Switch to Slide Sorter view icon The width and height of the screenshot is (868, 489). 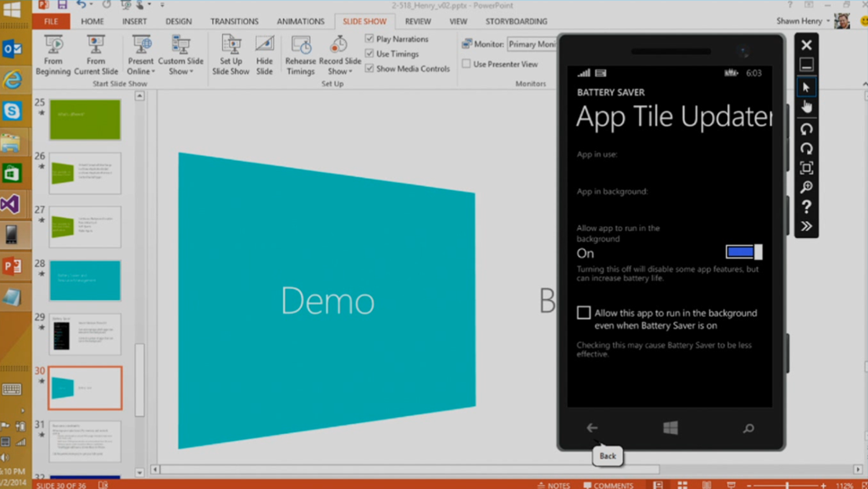(682, 485)
